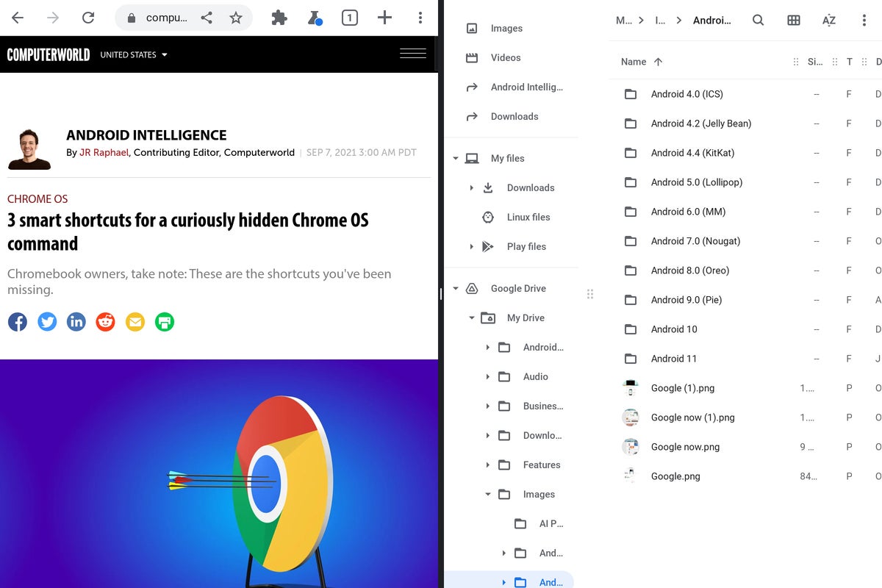Viewport: 882px width, 588px height.
Task: Bookmark page with the star icon
Action: click(x=236, y=18)
